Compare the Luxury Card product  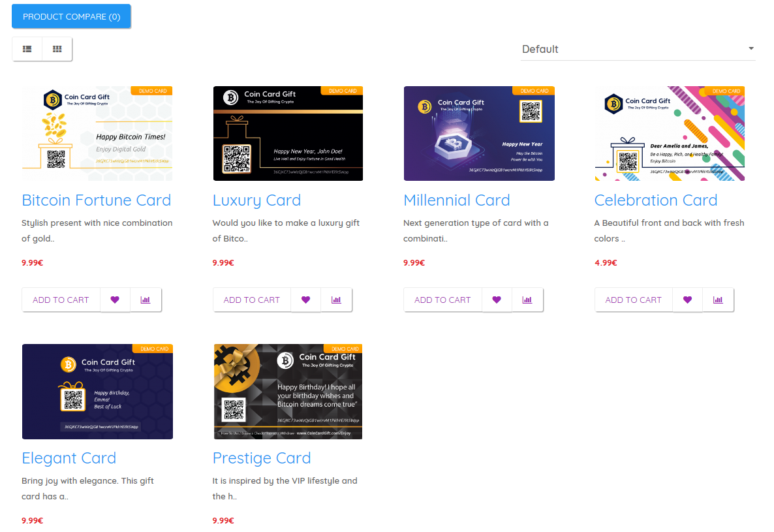pyautogui.click(x=336, y=300)
